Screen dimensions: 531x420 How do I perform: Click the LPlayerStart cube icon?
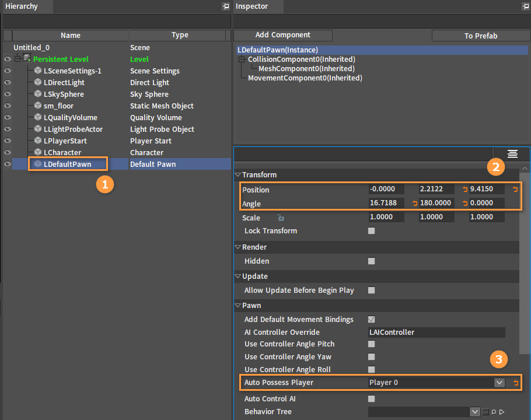pyautogui.click(x=38, y=141)
